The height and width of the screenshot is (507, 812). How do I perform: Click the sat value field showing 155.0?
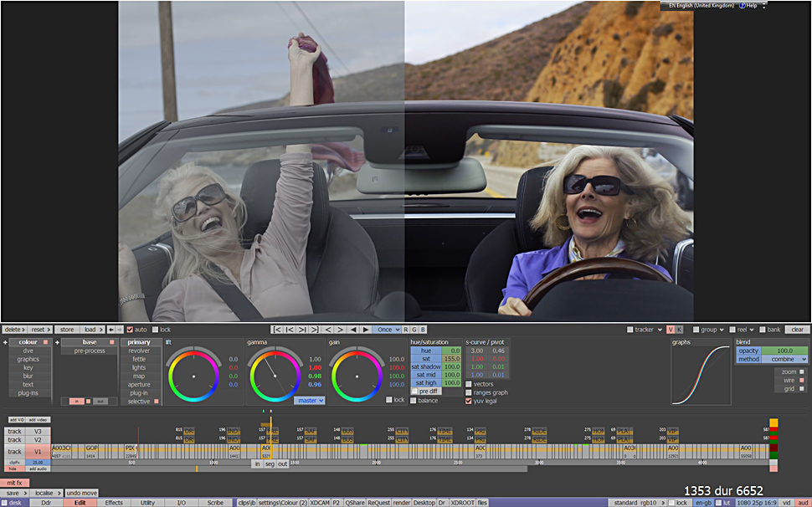(451, 359)
